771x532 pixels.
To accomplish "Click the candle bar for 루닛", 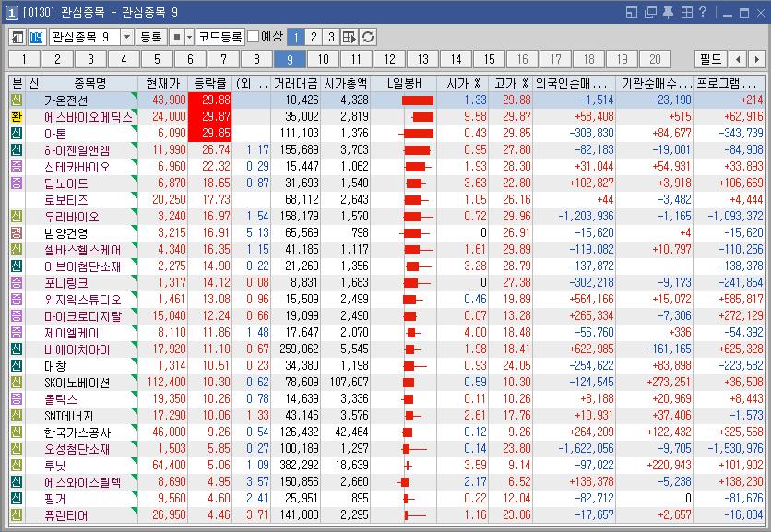I will 408,465.
